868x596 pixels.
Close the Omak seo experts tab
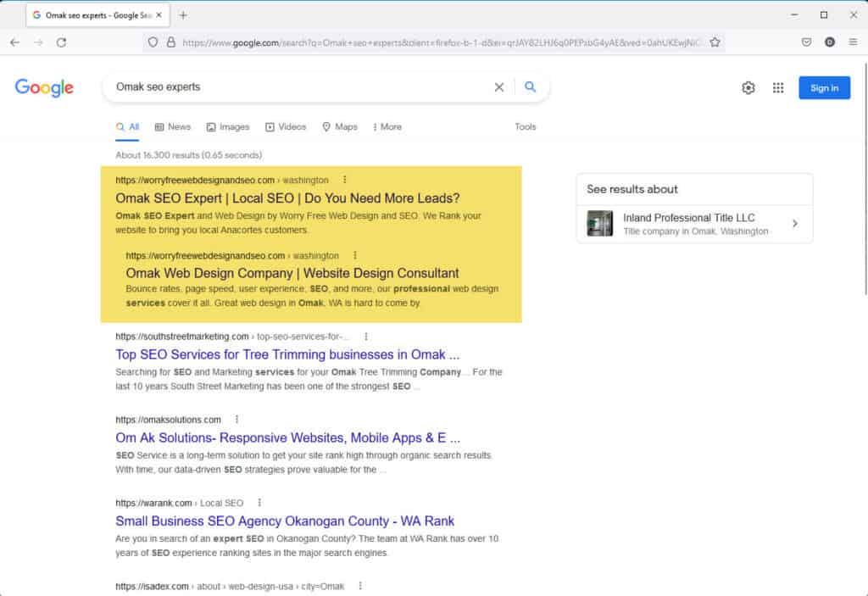pyautogui.click(x=159, y=15)
